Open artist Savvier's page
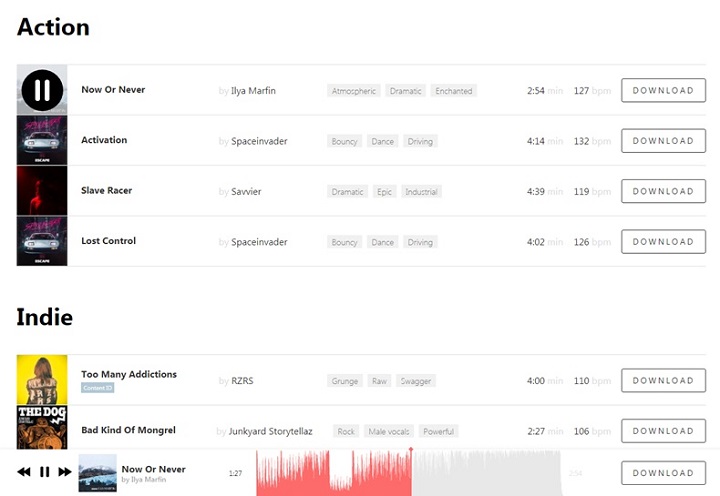This screenshot has height=496, width=720. coord(246,192)
